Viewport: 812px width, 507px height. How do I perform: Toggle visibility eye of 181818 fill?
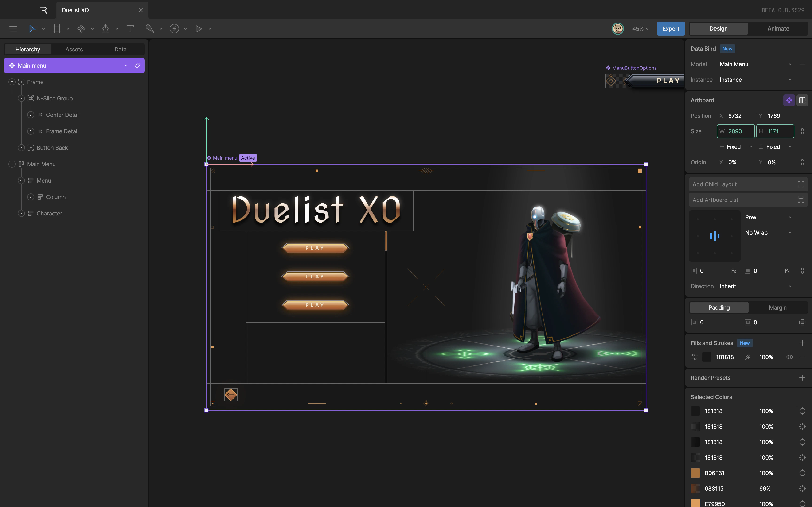pos(789,357)
